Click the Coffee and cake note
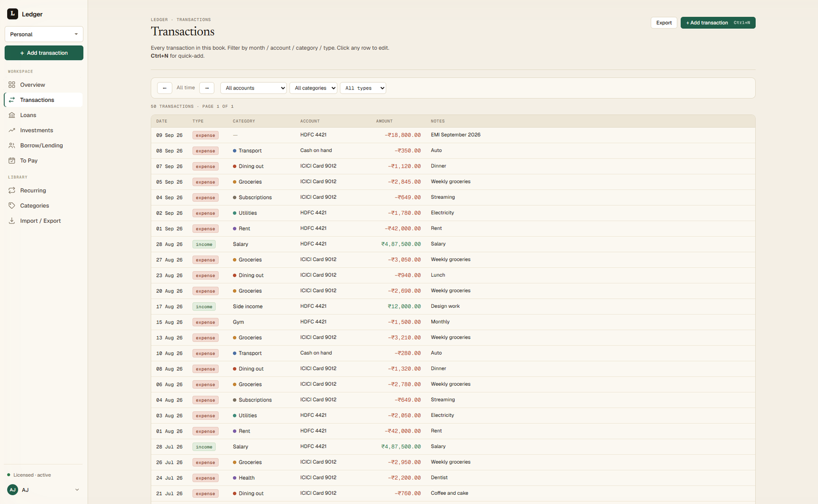The image size is (818, 504). coord(449,494)
